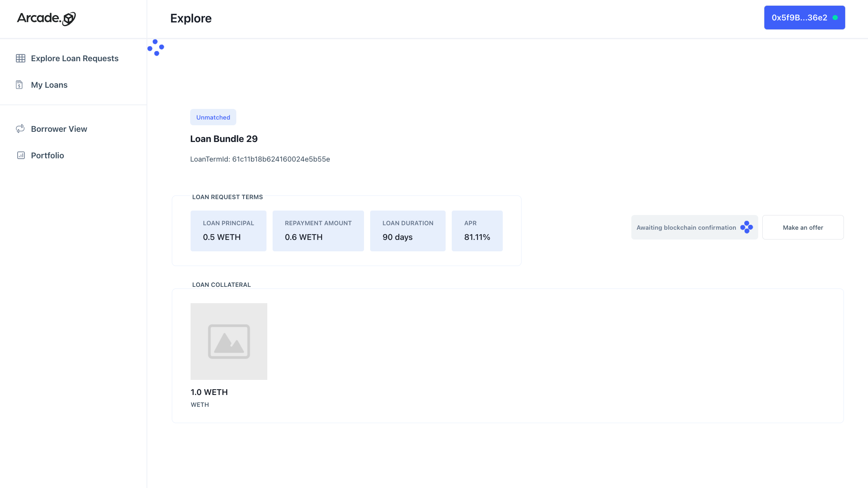The width and height of the screenshot is (868, 488).
Task: Click Awaiting blockchain confirmation status button
Action: (686, 228)
